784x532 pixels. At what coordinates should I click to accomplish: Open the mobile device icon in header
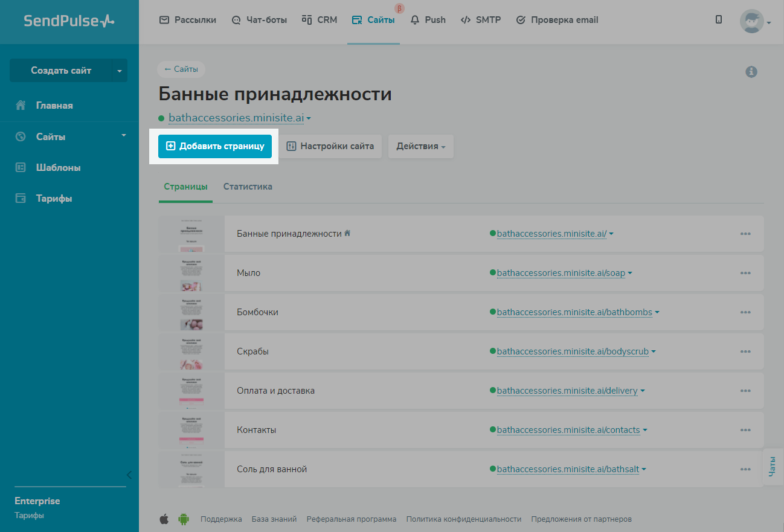[718, 20]
